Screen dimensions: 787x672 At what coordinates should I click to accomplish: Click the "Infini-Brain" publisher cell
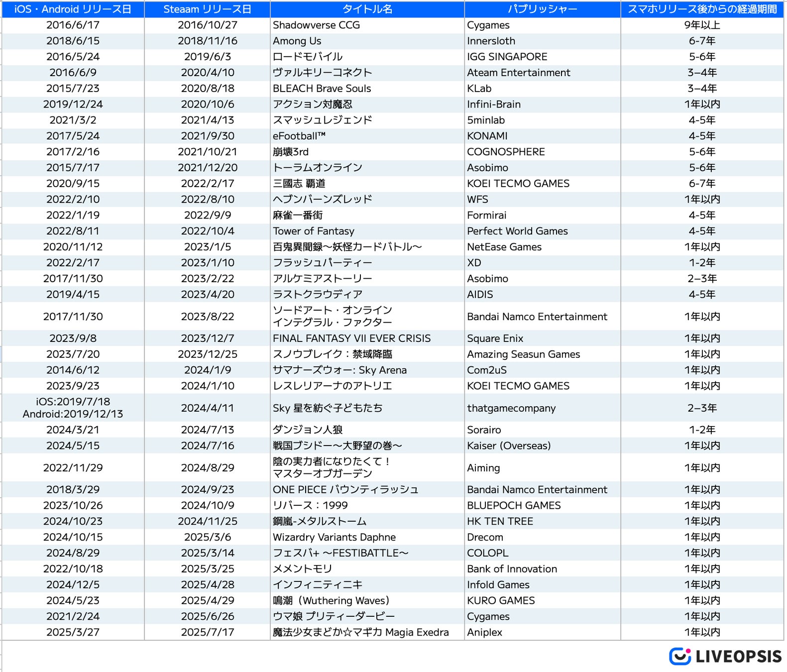click(x=543, y=105)
